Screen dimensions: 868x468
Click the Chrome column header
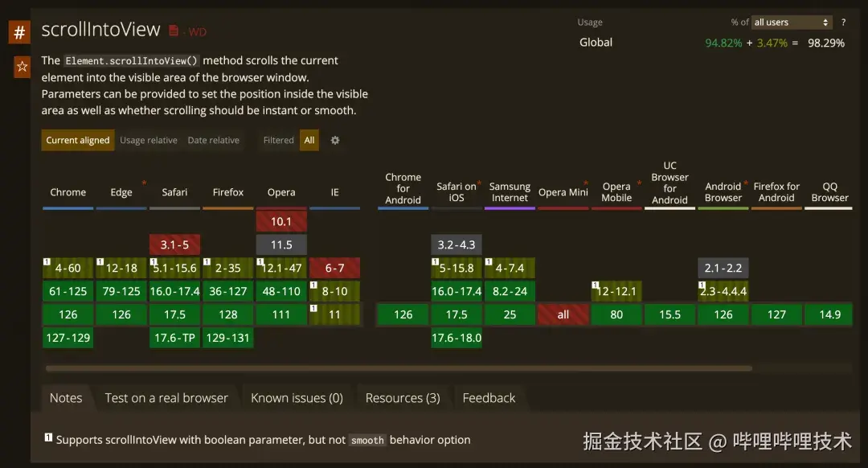coord(68,192)
